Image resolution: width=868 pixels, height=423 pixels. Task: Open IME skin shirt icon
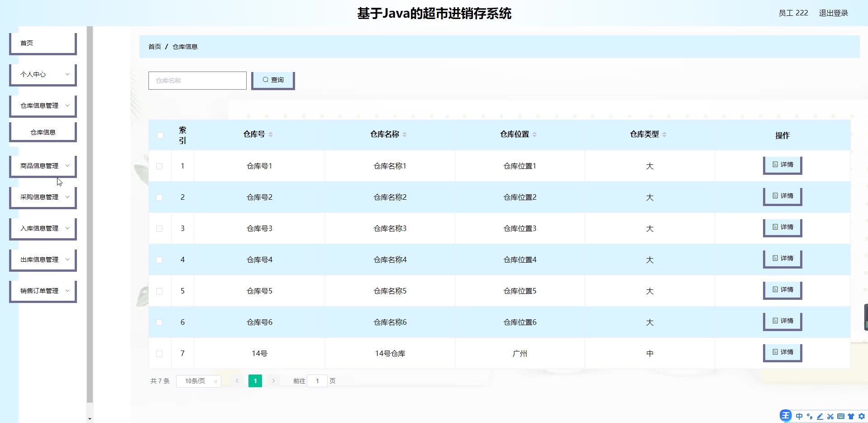coord(851,416)
